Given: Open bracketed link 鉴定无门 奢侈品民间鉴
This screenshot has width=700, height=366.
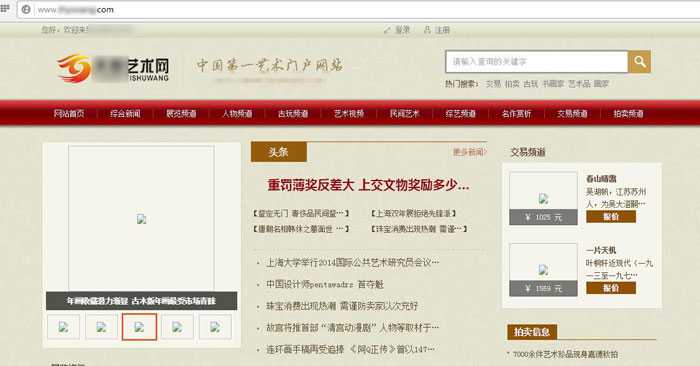Looking at the screenshot, I should pos(300,213).
